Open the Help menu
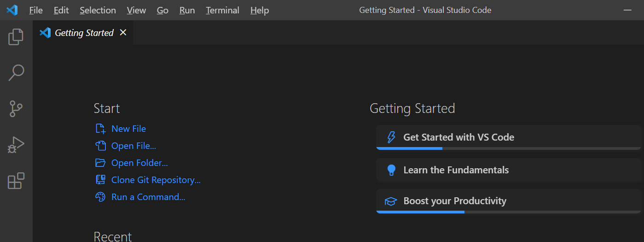The image size is (644, 242). coord(260,10)
